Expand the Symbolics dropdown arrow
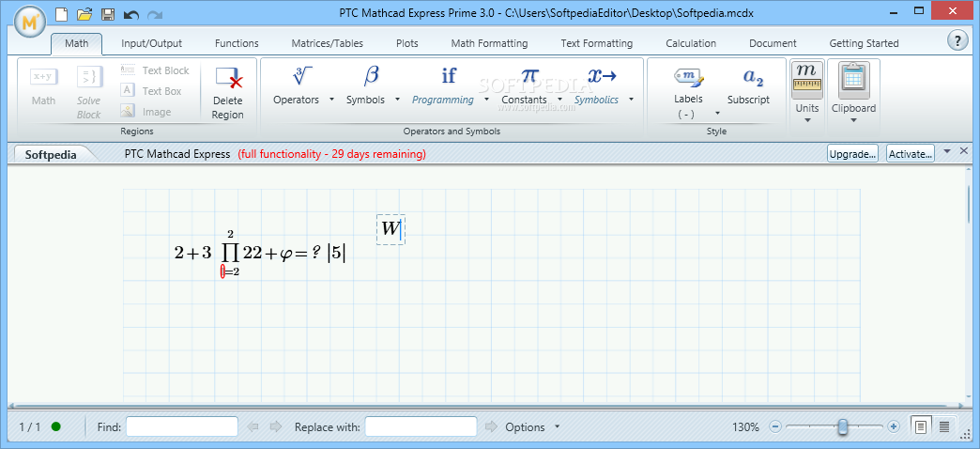 tap(631, 100)
